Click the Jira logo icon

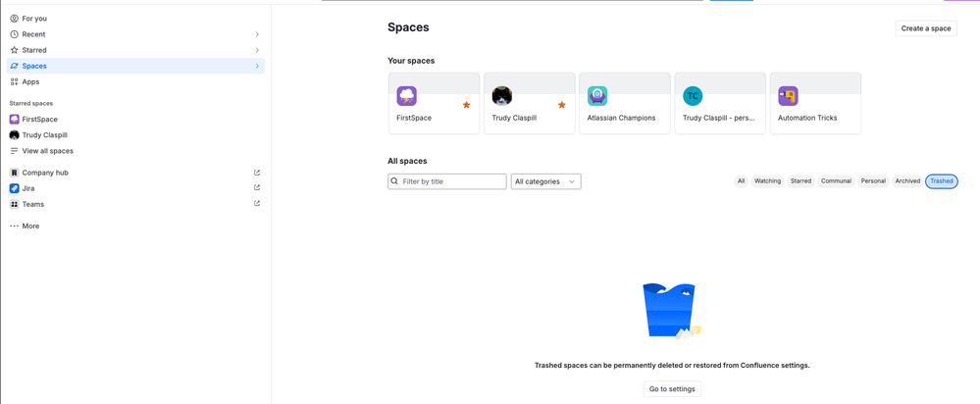pyautogui.click(x=15, y=188)
